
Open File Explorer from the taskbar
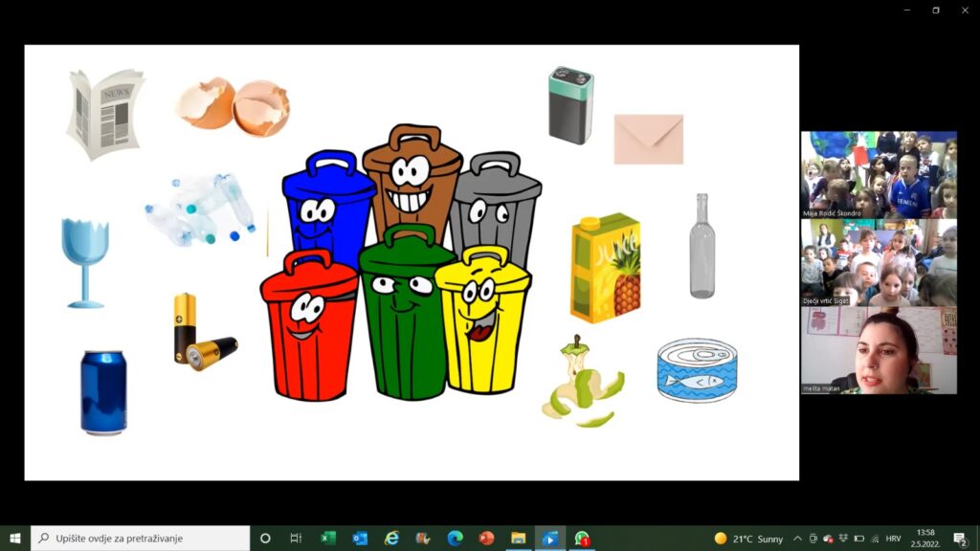coord(518,539)
